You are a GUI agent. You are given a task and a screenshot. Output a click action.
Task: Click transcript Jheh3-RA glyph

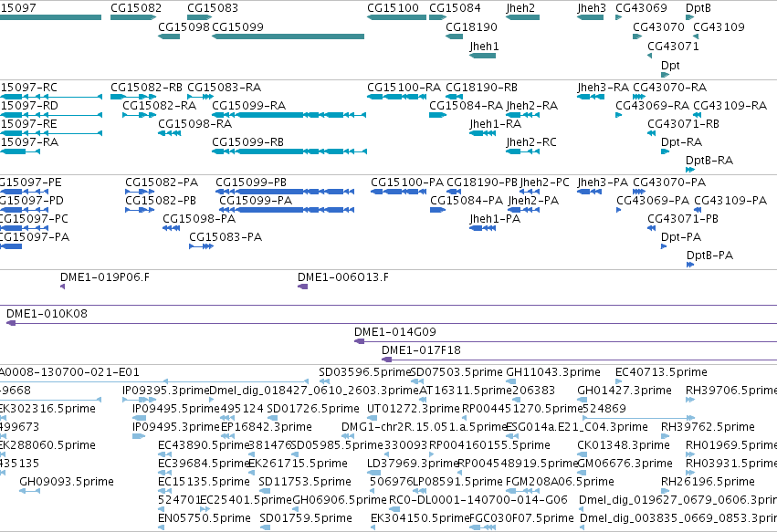click(x=591, y=97)
